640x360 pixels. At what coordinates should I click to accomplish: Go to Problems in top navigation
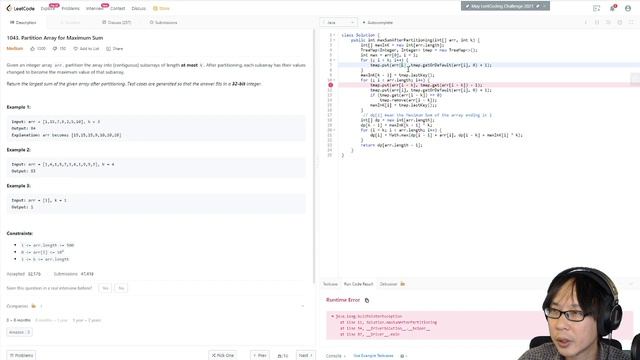click(70, 8)
